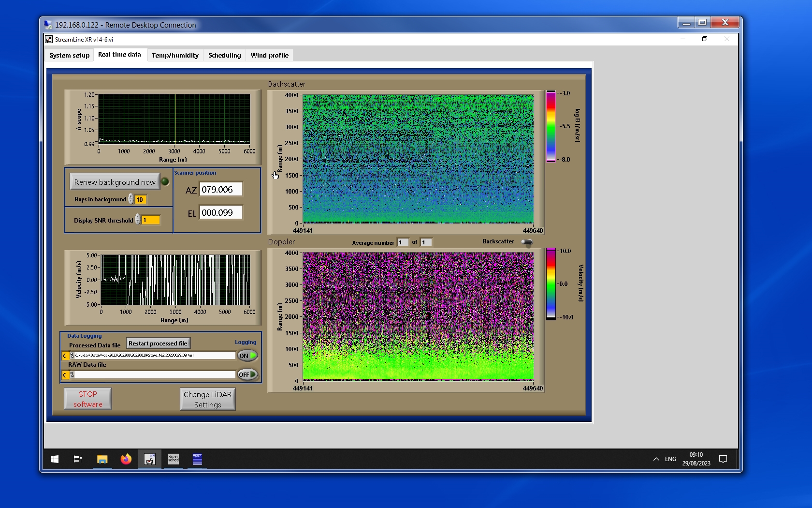This screenshot has height=508, width=812.
Task: Adjust the Display SNR threshold stepper
Action: click(x=138, y=220)
